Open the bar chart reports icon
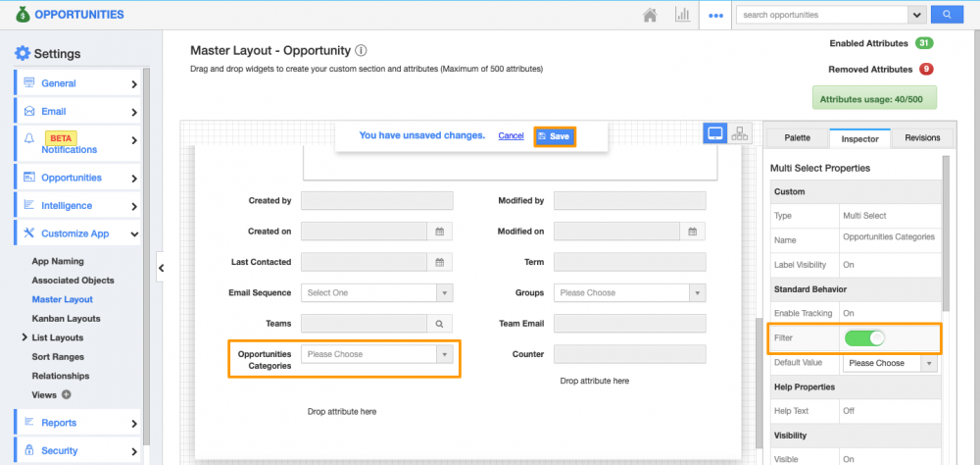 (681, 16)
